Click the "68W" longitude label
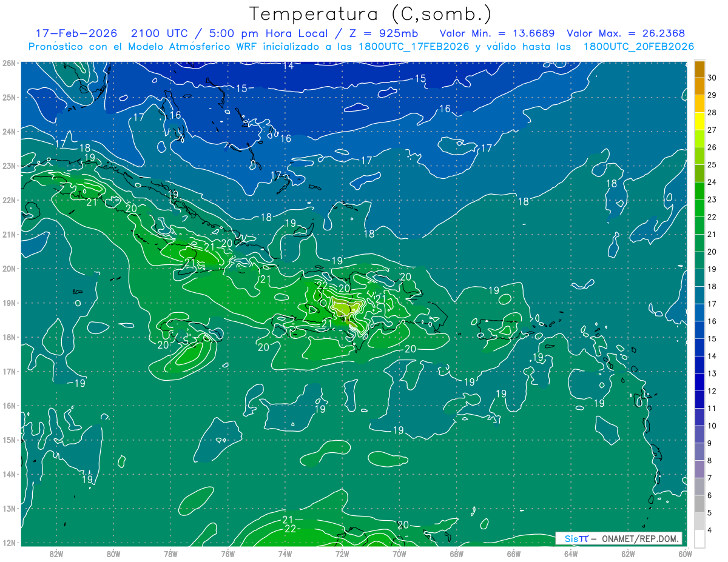728x562 pixels. [457, 554]
